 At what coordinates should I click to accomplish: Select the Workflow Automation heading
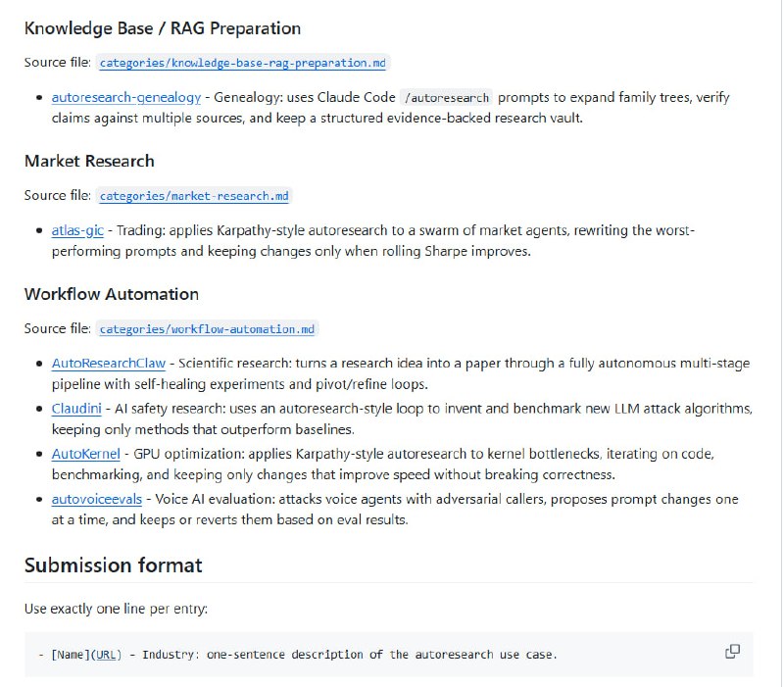point(111,294)
